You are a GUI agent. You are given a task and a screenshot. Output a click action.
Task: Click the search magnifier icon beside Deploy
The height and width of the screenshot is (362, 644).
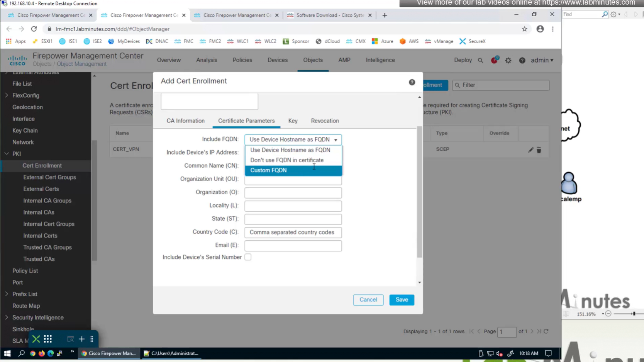click(480, 60)
